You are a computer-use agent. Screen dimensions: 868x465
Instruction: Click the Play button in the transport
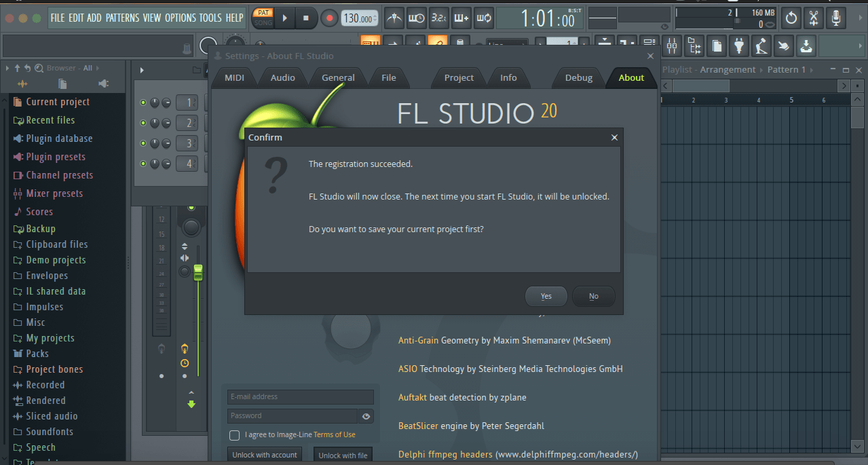click(285, 18)
